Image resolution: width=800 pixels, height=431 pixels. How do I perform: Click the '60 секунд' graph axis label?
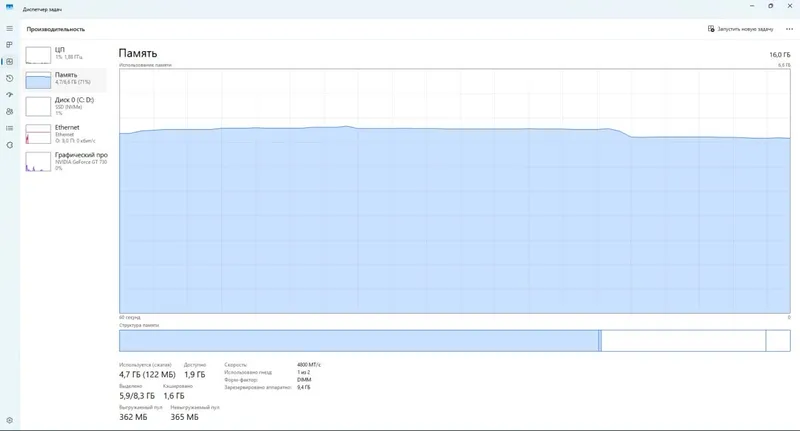tap(130, 317)
